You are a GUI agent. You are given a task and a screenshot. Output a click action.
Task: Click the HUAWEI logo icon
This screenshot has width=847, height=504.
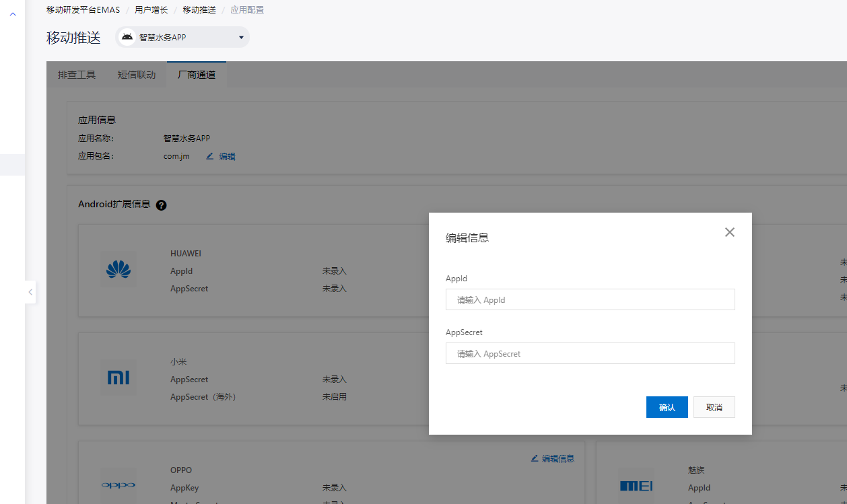point(118,270)
